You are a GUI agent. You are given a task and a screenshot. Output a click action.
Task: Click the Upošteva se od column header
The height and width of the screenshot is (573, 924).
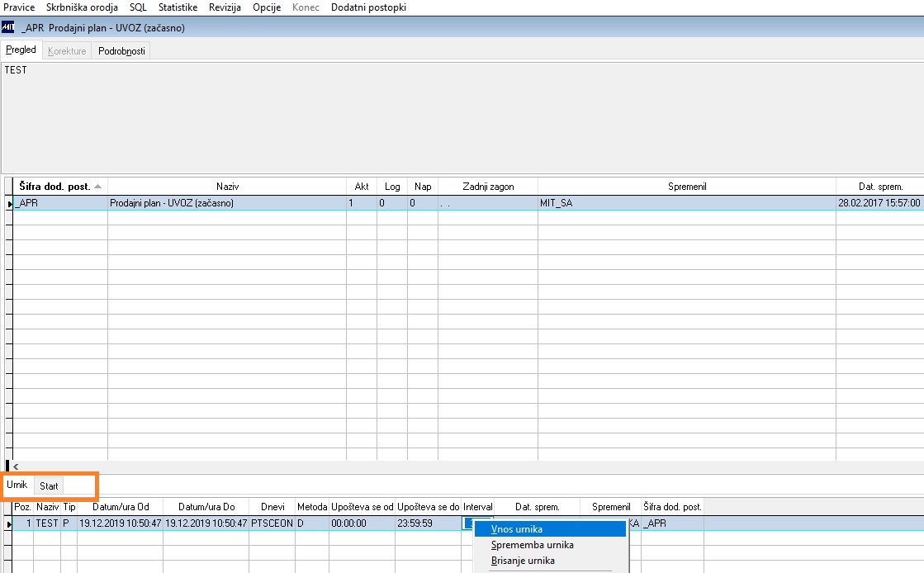(362, 507)
